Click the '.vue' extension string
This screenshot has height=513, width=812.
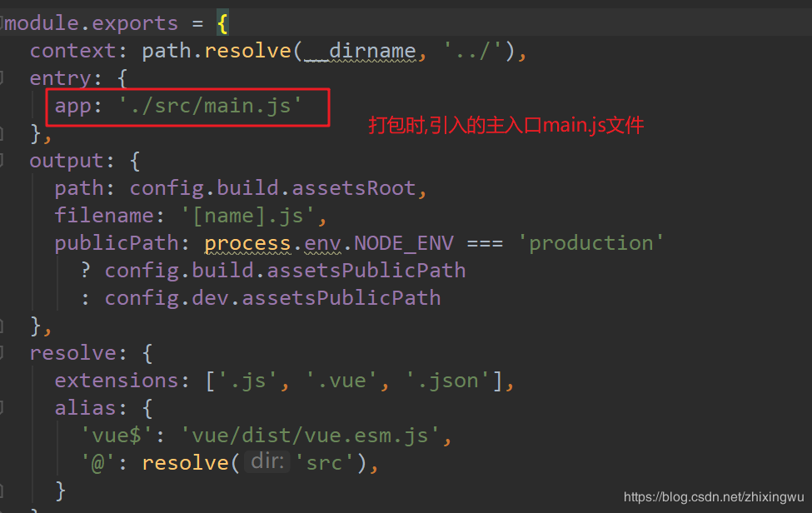tap(341, 381)
